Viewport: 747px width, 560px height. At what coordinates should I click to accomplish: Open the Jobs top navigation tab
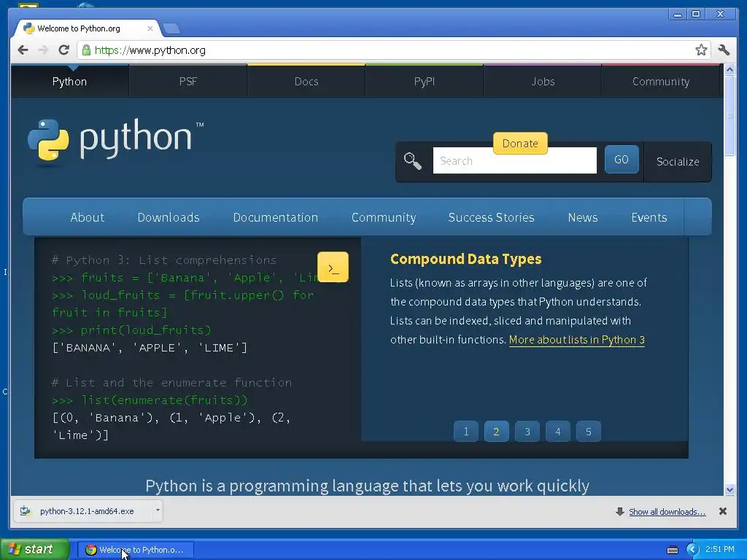[543, 82]
